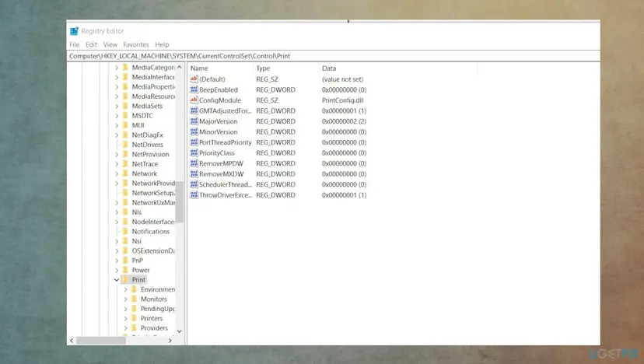Click the Network folder icon
The width and height of the screenshot is (644, 364).
[x=125, y=173]
